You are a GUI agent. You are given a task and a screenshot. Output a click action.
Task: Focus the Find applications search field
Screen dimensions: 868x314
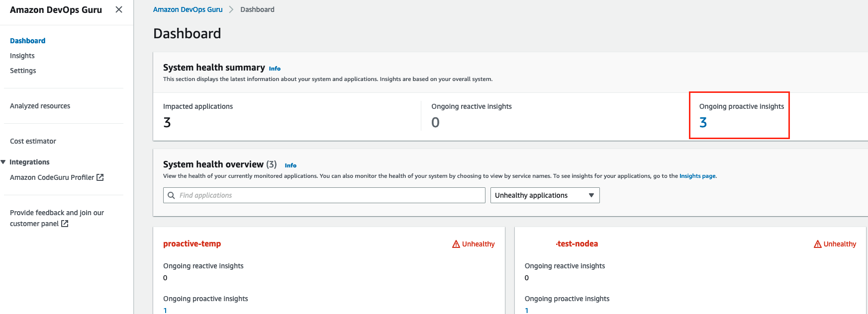tap(328, 195)
